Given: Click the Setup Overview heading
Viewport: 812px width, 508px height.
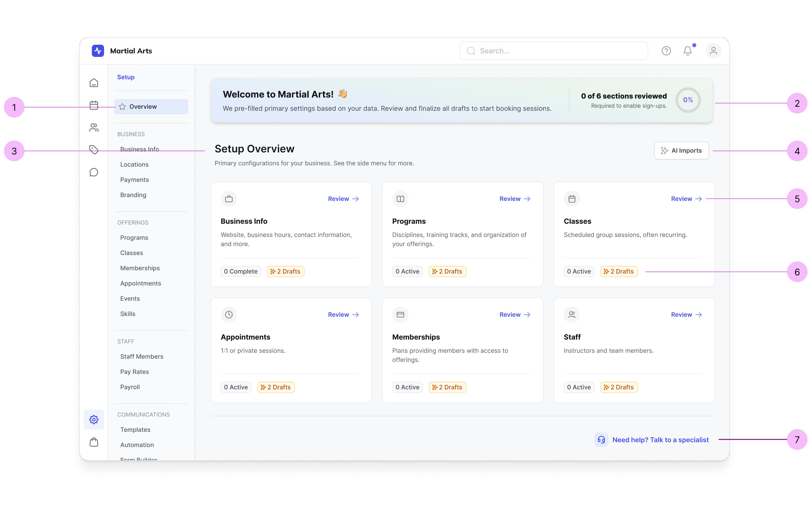Looking at the screenshot, I should pos(254,149).
